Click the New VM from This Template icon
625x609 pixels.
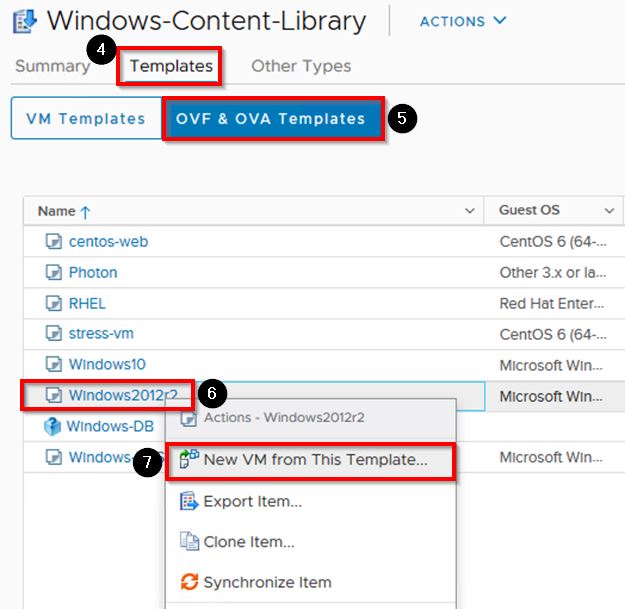click(189, 459)
